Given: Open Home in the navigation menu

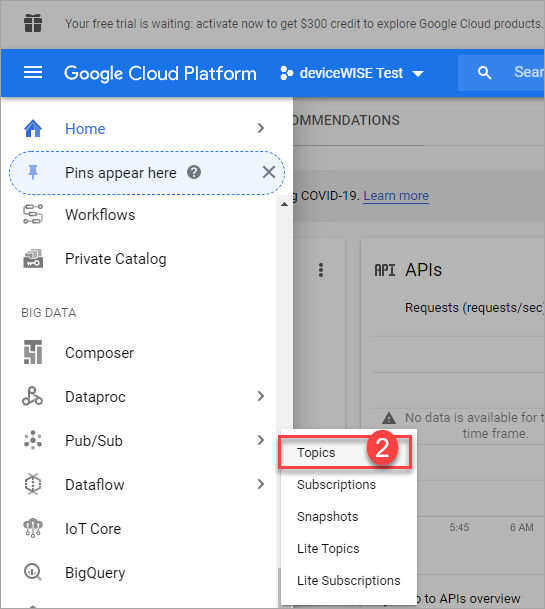Looking at the screenshot, I should point(85,129).
